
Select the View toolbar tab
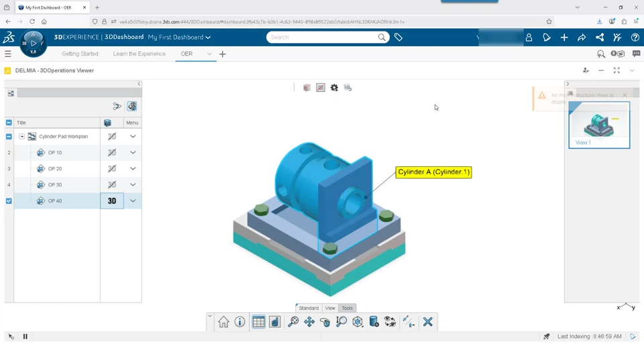(330, 308)
